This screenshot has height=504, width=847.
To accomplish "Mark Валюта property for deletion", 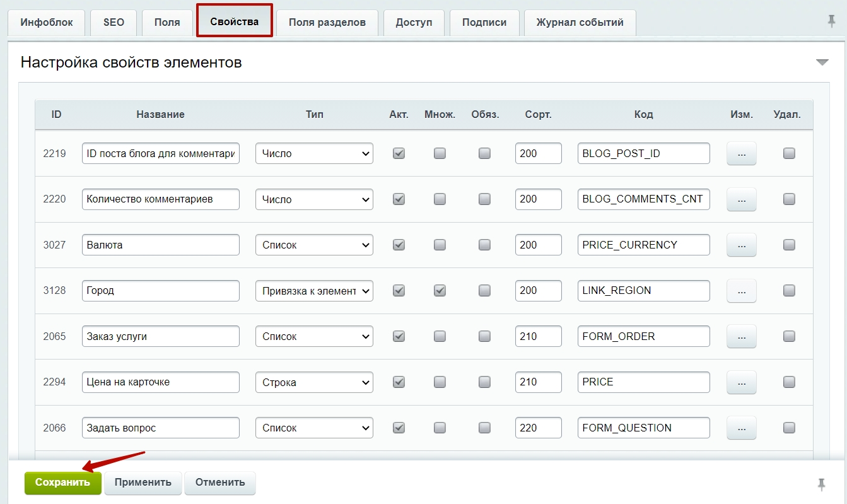I will click(x=788, y=245).
